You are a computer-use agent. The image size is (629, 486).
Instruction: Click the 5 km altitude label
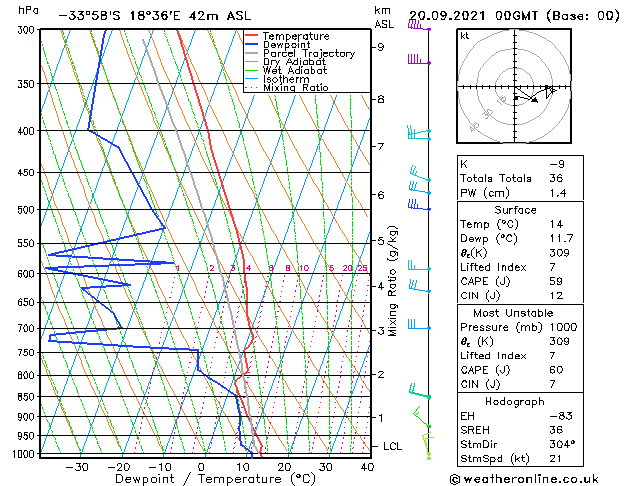pos(380,241)
